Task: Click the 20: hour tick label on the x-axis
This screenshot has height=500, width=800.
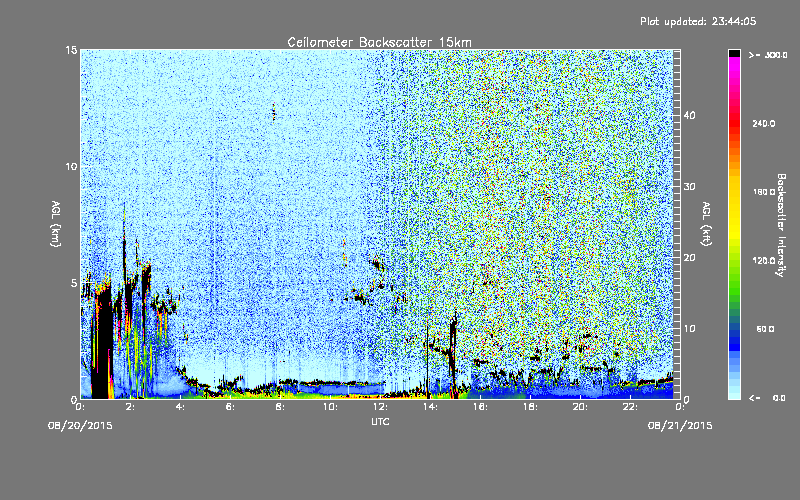Action: click(x=580, y=407)
